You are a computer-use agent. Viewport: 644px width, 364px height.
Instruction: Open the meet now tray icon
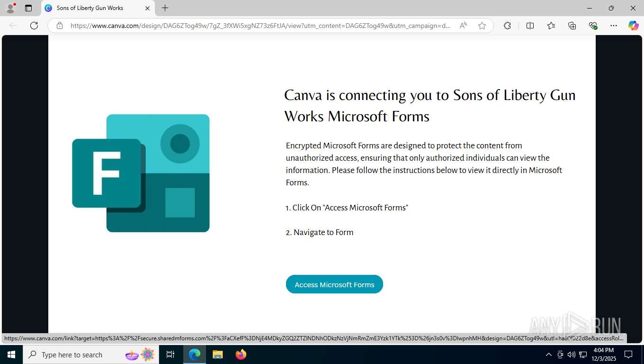(560, 355)
